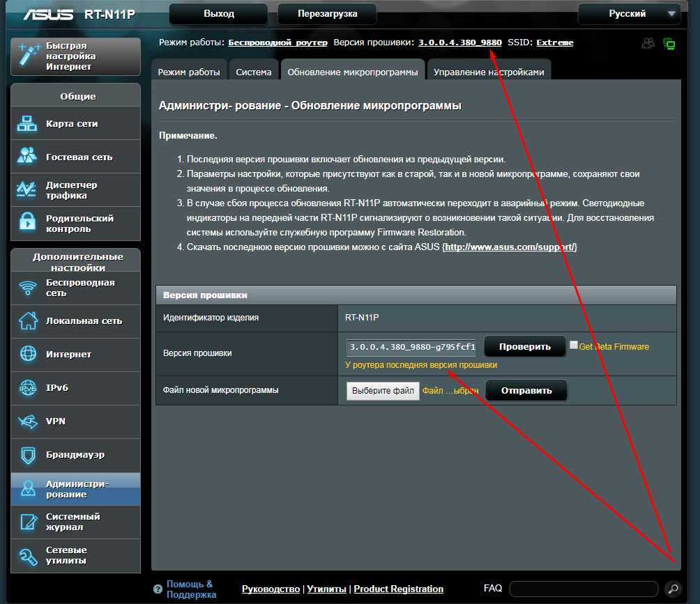700x604 pixels.
Task: Click the connected clients status icon
Action: pyautogui.click(x=648, y=43)
